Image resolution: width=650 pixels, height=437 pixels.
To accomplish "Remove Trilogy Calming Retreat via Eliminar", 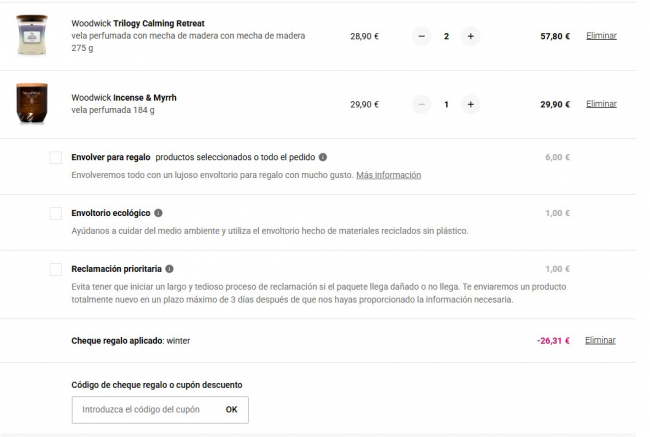I will click(x=601, y=36).
